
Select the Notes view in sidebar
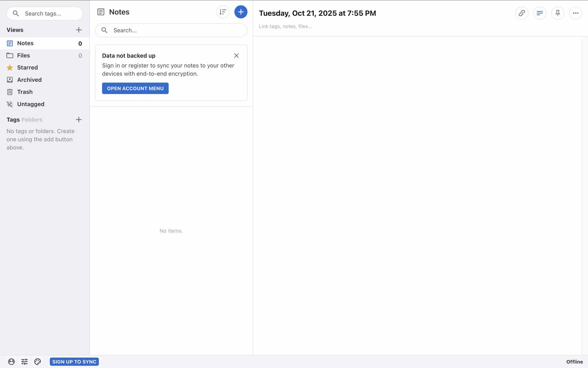pos(45,43)
